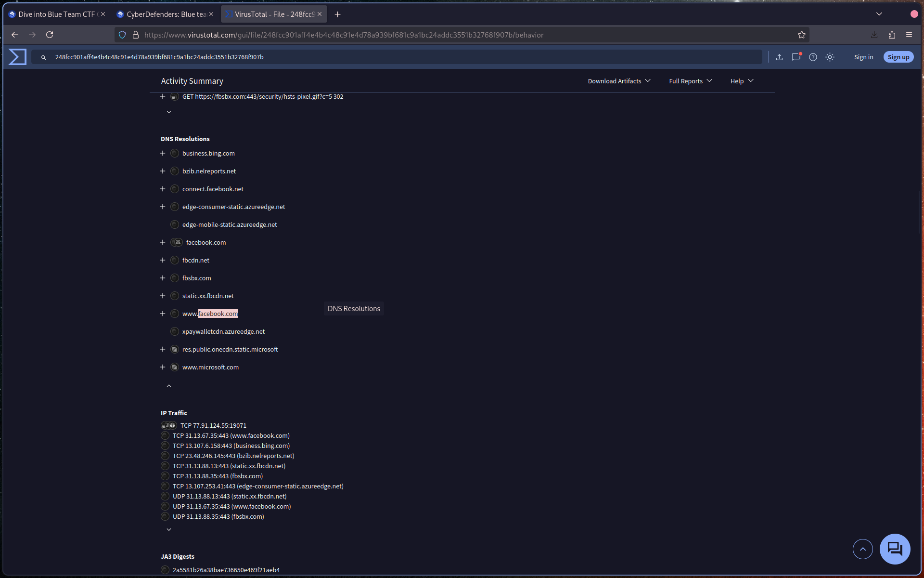The width and height of the screenshot is (924, 578).
Task: Open the edge-mobile-static.azureedge.net domain
Action: pos(230,224)
